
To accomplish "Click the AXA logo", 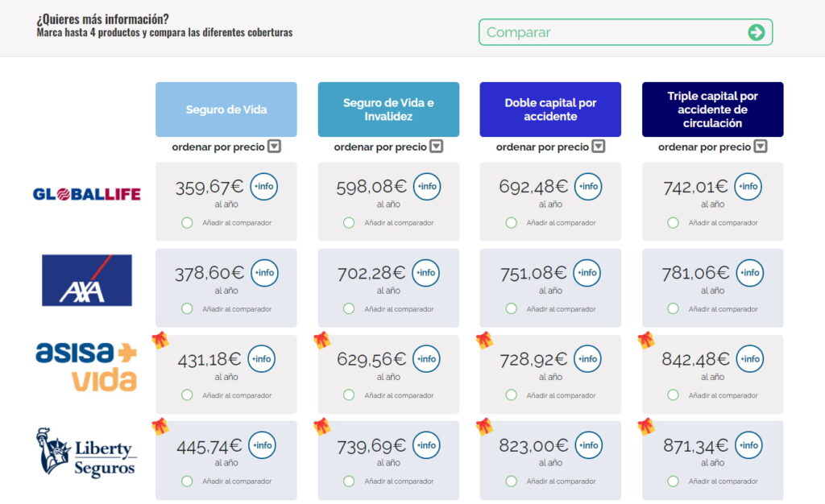I will [x=87, y=280].
